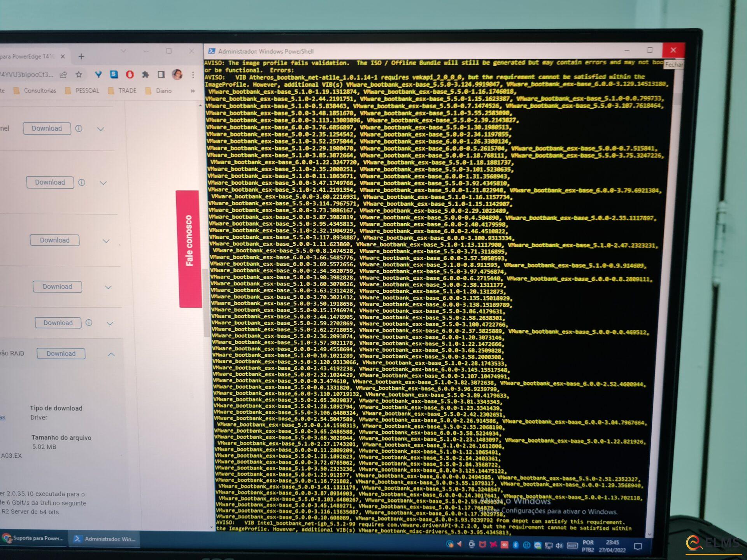Open the touch keyboard tray icon
This screenshot has width=747, height=560.
(x=572, y=546)
